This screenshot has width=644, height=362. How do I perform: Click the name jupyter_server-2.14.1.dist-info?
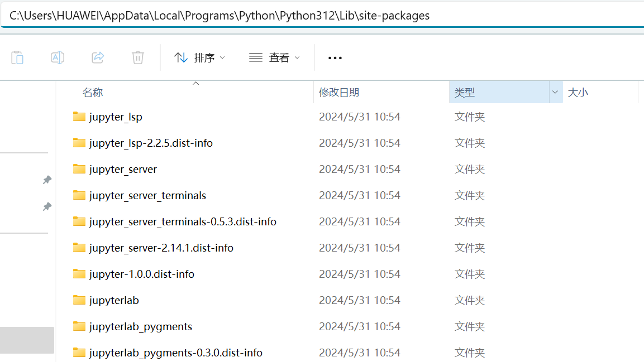pyautogui.click(x=161, y=248)
